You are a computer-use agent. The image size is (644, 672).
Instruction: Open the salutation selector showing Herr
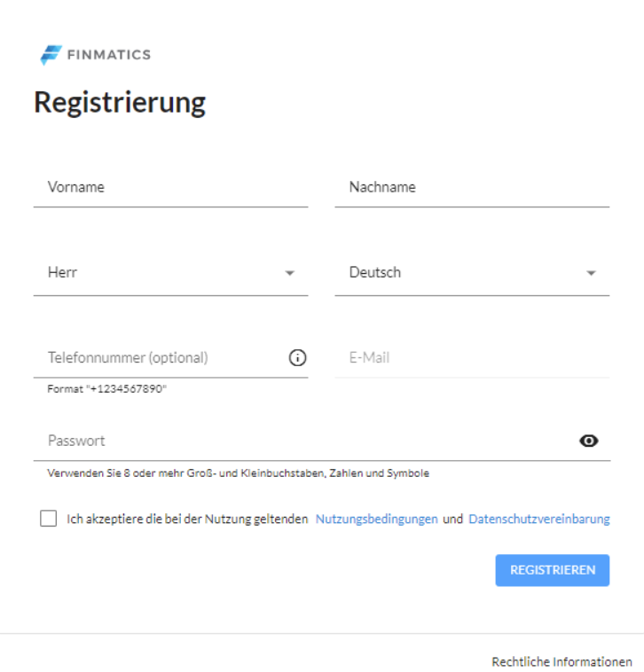(170, 273)
